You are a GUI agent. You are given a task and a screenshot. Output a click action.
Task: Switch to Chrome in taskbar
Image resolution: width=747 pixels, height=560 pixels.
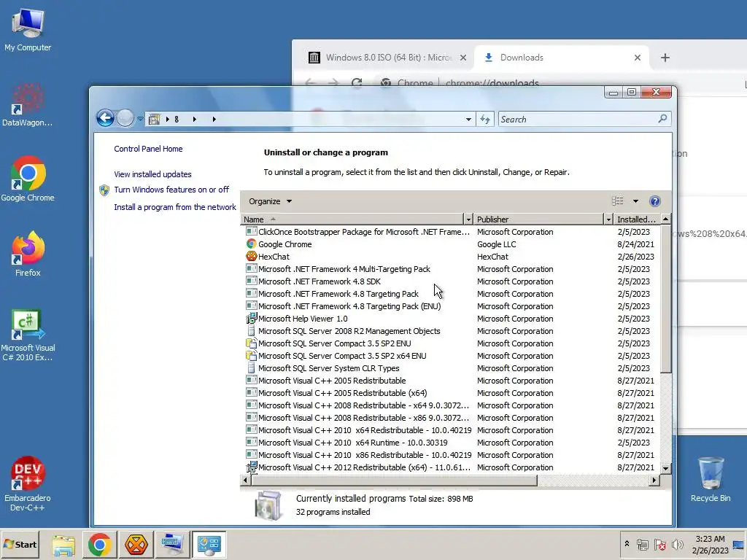pyautogui.click(x=99, y=544)
